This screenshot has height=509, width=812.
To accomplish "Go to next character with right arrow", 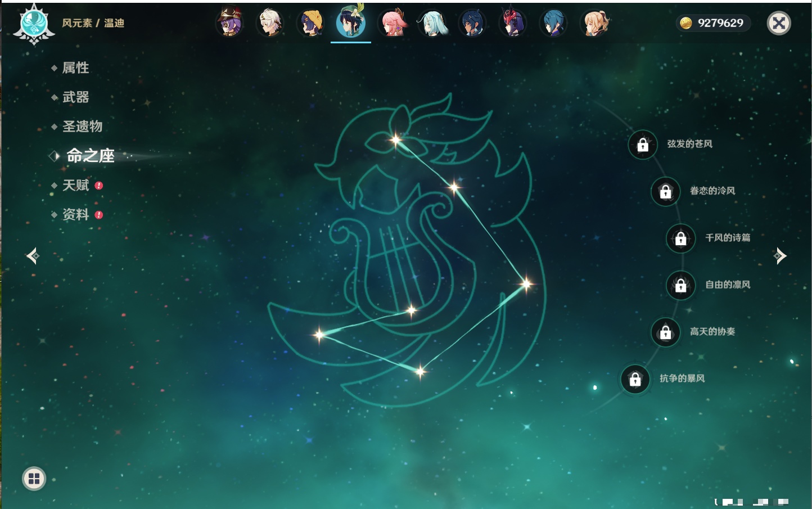I will coord(779,256).
